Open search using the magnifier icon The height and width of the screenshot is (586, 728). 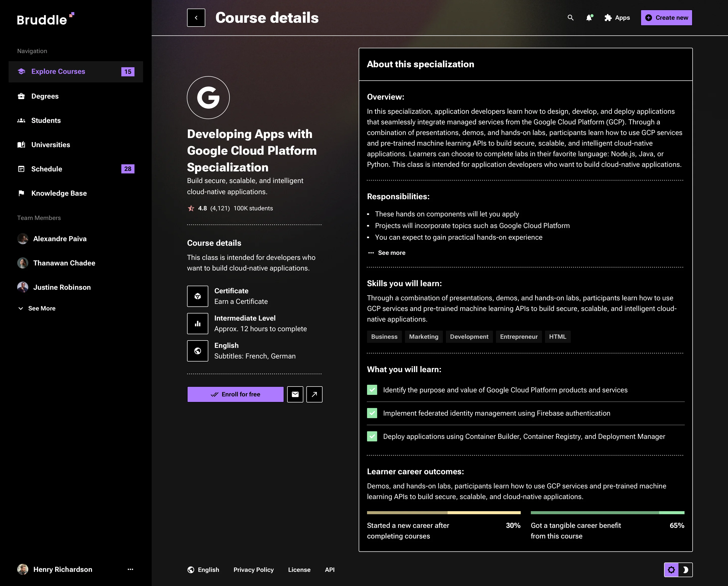[x=570, y=17]
